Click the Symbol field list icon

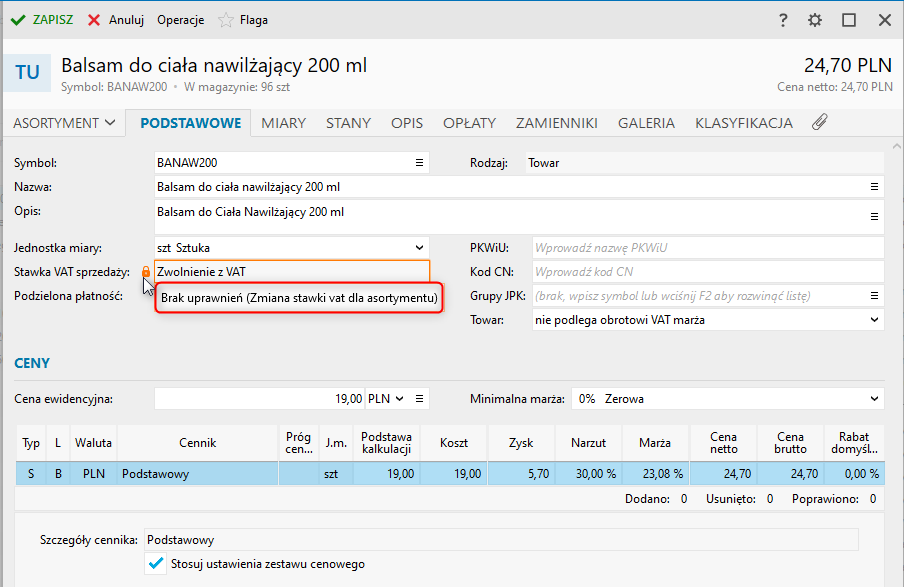tap(419, 163)
